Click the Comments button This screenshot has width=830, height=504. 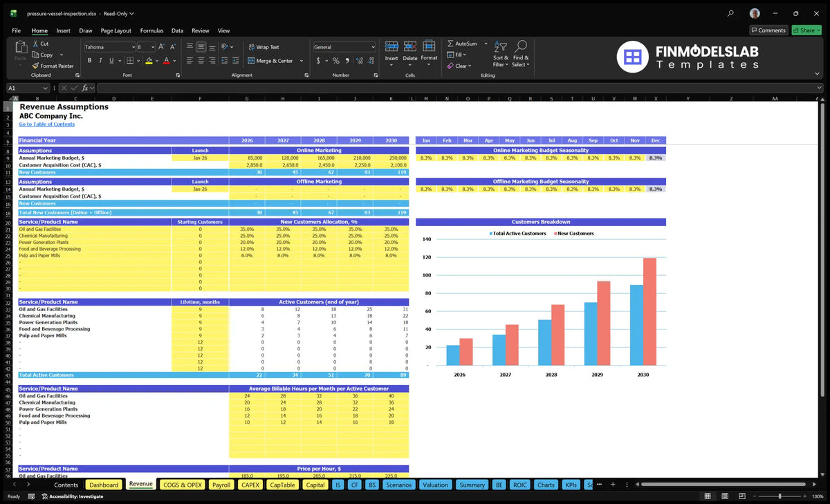(768, 30)
